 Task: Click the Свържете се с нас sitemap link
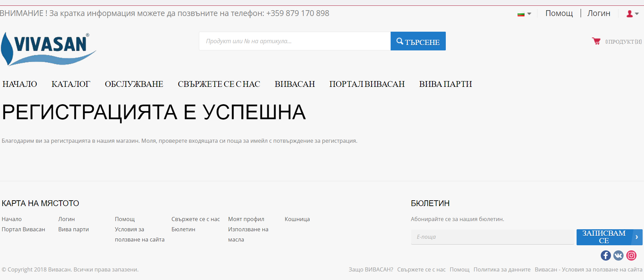(195, 219)
